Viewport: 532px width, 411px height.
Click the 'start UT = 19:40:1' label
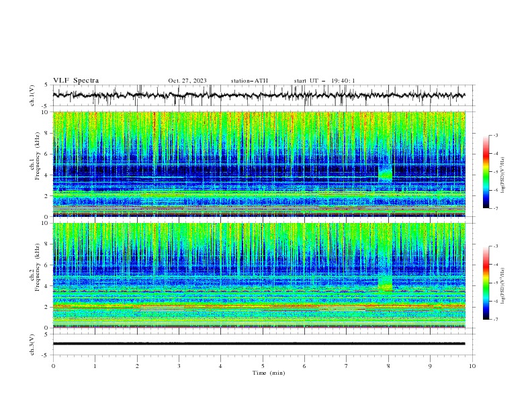coord(324,81)
